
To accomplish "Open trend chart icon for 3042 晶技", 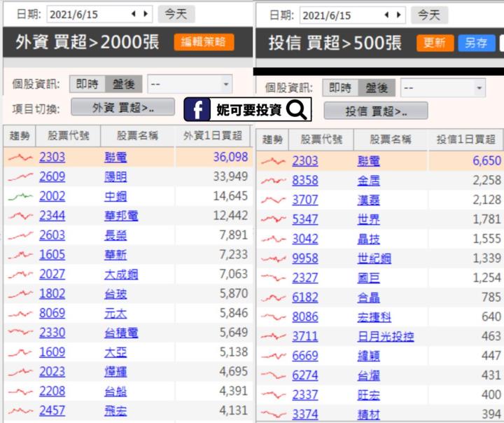I will 273,239.
